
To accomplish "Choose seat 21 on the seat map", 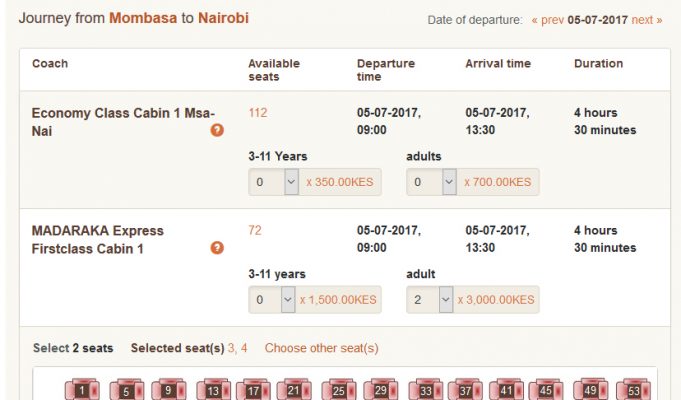I will pos(294,390).
